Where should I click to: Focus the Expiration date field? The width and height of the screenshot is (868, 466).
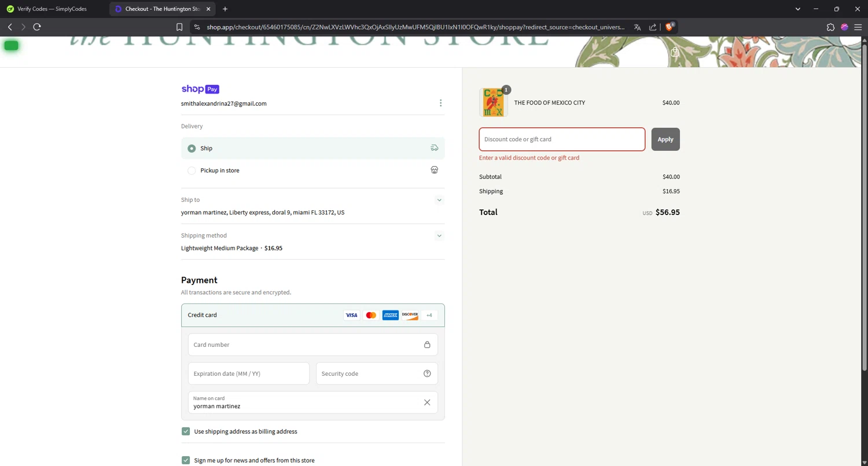(x=249, y=373)
